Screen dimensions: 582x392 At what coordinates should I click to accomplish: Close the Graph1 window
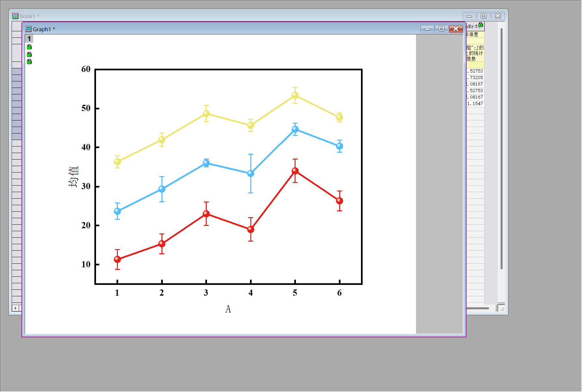click(456, 29)
